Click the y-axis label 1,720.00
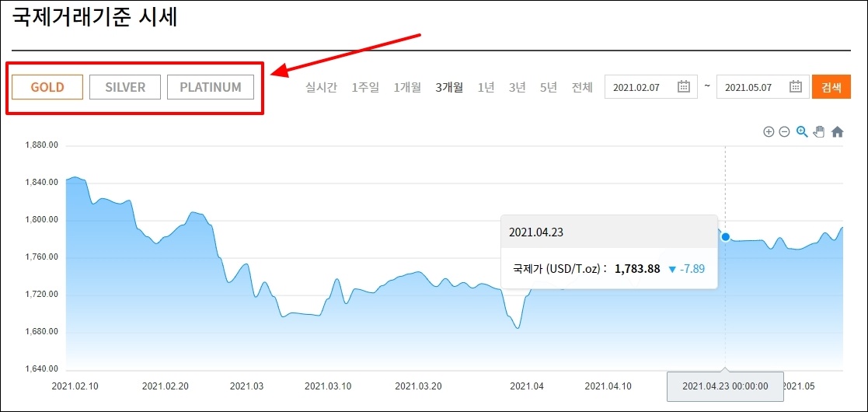This screenshot has height=412, width=868. [x=42, y=295]
